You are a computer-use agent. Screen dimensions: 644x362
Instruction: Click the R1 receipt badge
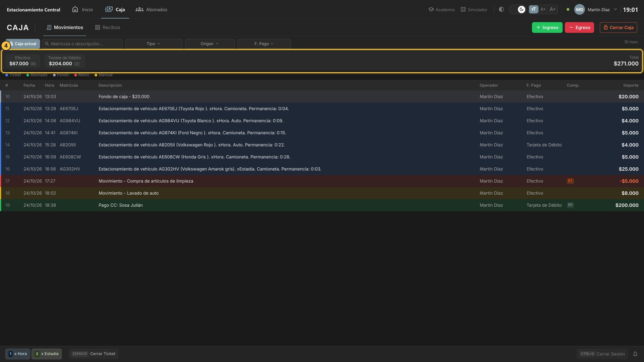point(570,205)
